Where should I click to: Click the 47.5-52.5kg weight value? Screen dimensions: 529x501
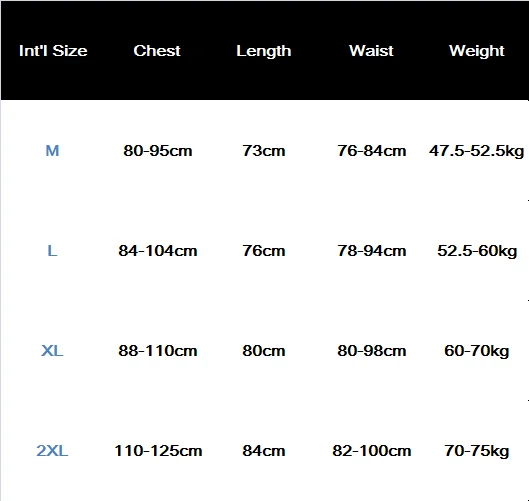[x=476, y=151]
